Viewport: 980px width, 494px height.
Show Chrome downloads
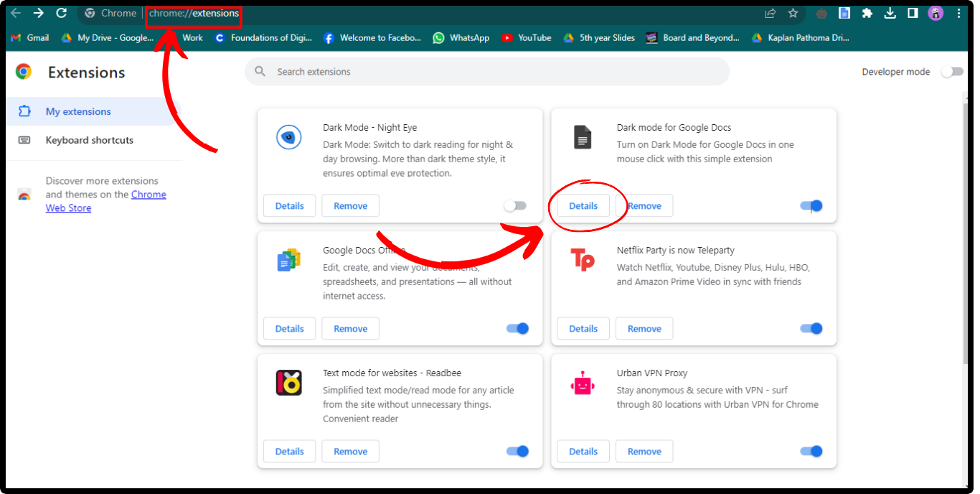click(890, 13)
